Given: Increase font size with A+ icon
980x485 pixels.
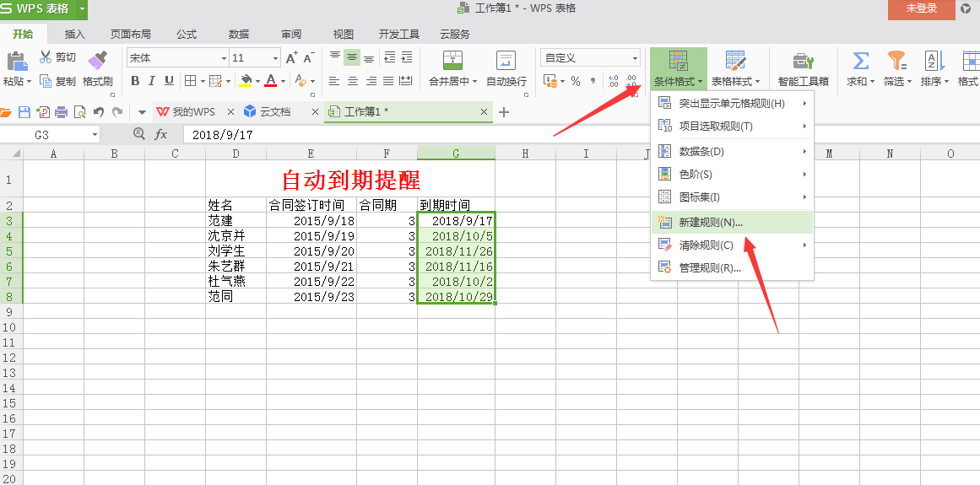Looking at the screenshot, I should pos(291,58).
